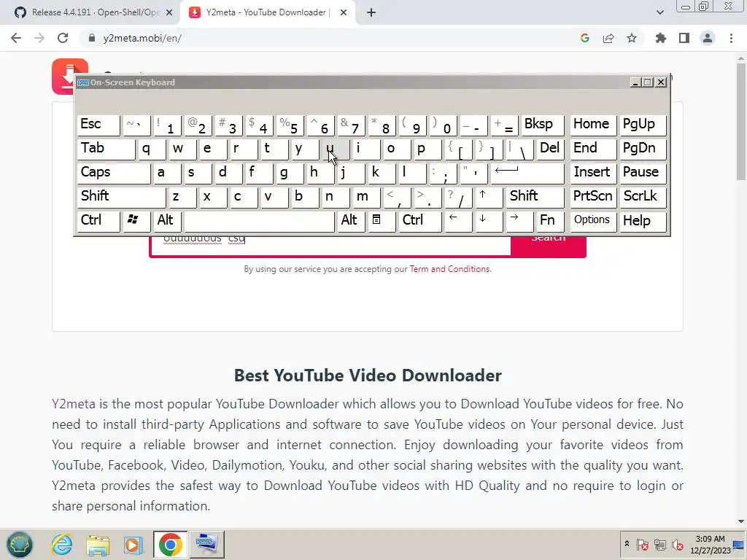Click the browser back arrow
Viewport: 747px width, 560px height.
click(16, 38)
